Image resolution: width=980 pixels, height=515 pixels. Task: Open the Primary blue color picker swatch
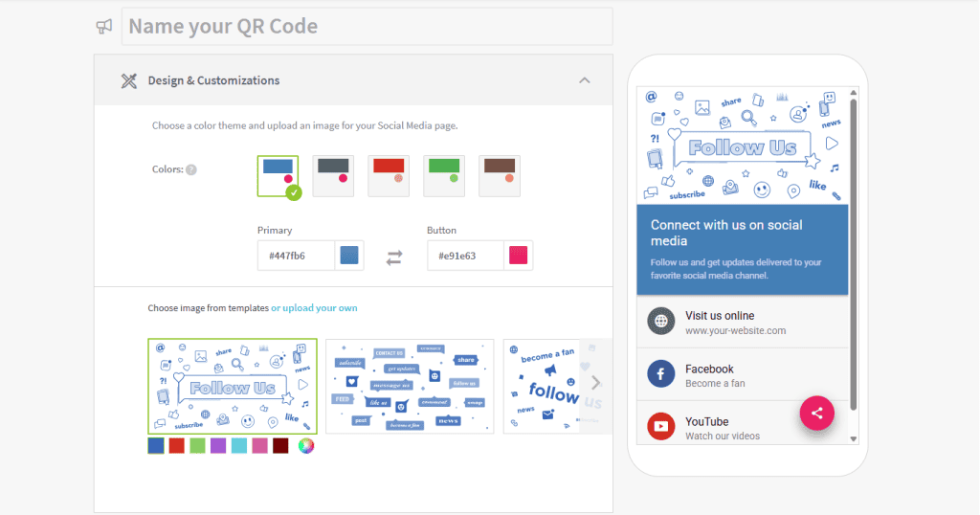pyautogui.click(x=349, y=256)
